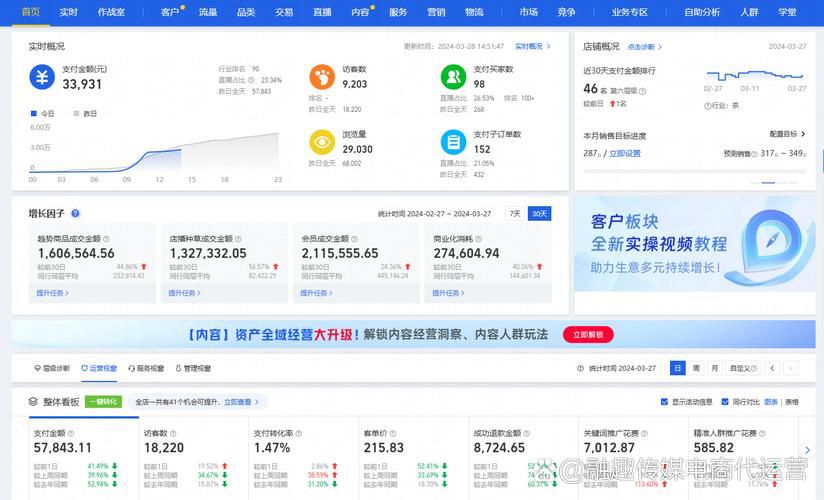This screenshot has width=824, height=500.
Task: Click the red 立即解锁 button
Action: click(588, 334)
